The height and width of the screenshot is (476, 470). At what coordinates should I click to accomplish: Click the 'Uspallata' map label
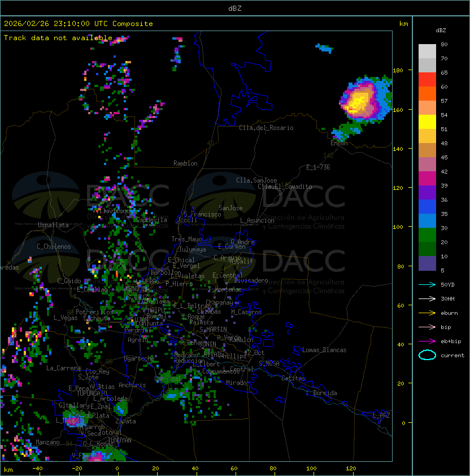53,225
